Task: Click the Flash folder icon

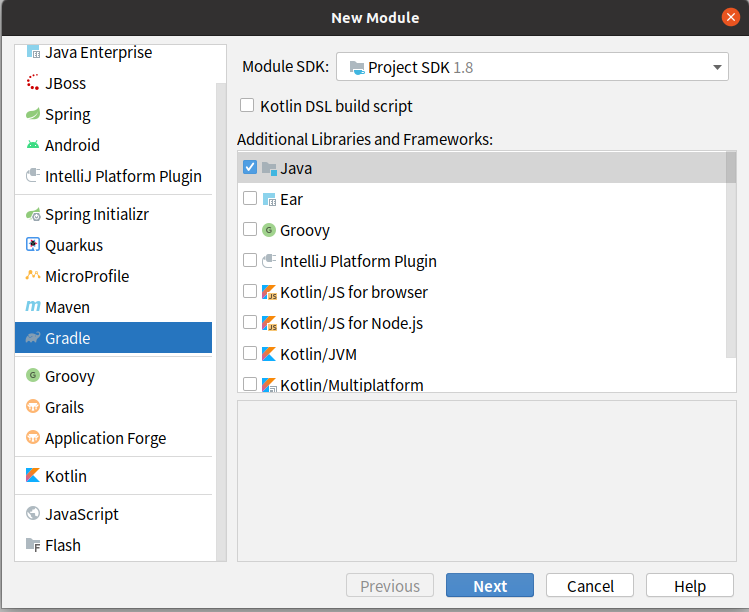Action: [33, 545]
